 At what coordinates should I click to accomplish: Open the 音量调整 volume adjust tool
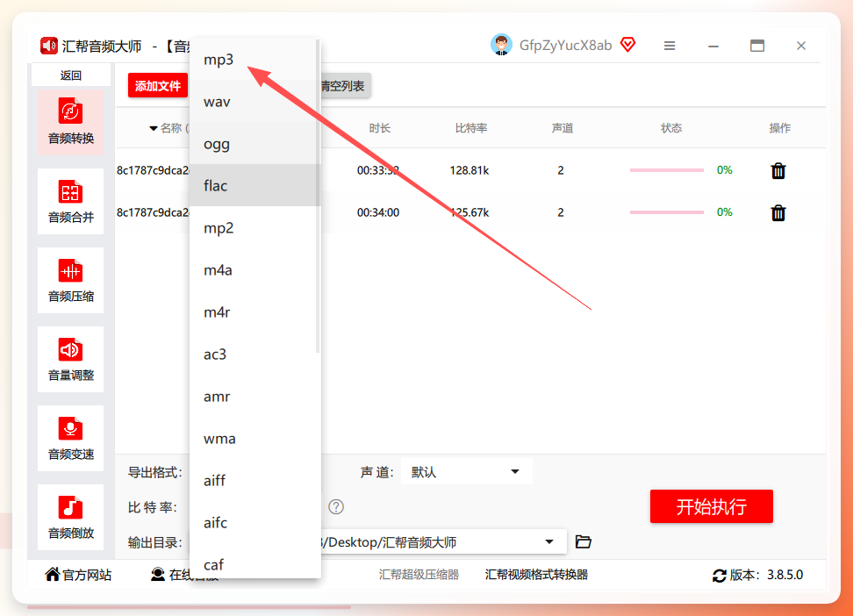[71, 359]
